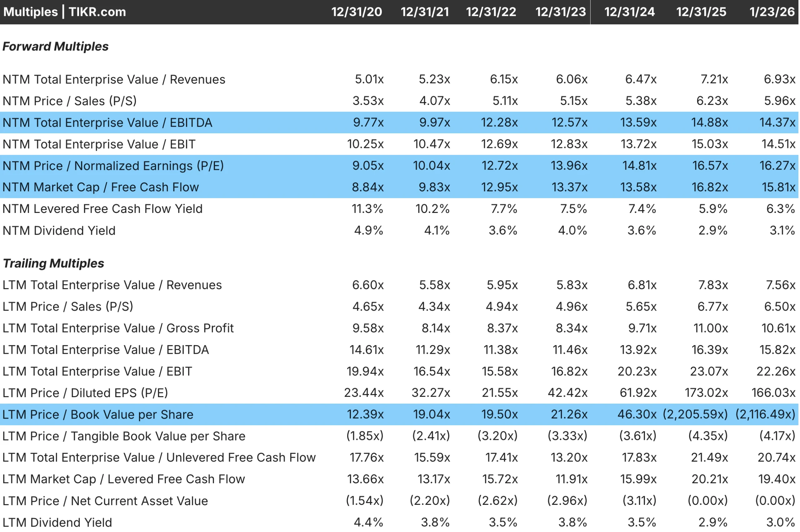Click the Trailing Multiples section heading
800x532 pixels.
coord(53,263)
